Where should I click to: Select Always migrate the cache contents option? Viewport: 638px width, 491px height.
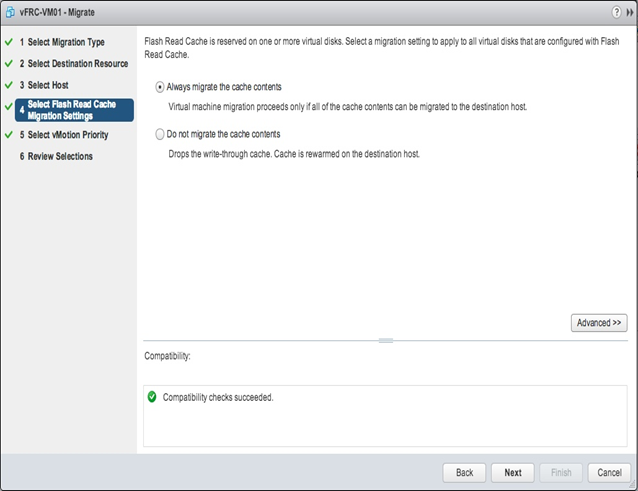click(160, 87)
